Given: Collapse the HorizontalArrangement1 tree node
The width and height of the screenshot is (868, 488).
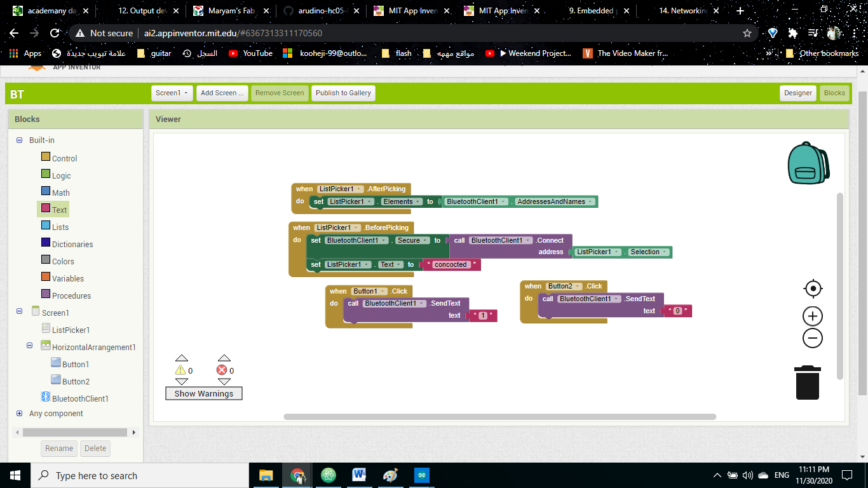Looking at the screenshot, I should point(30,346).
